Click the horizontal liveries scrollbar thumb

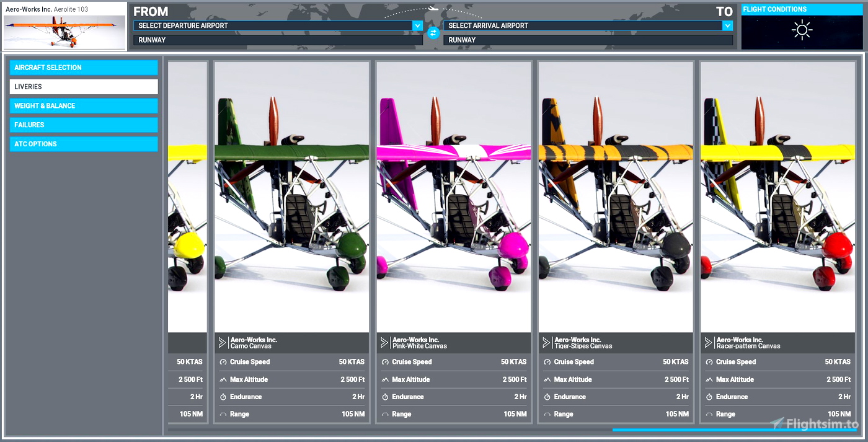coord(735,430)
